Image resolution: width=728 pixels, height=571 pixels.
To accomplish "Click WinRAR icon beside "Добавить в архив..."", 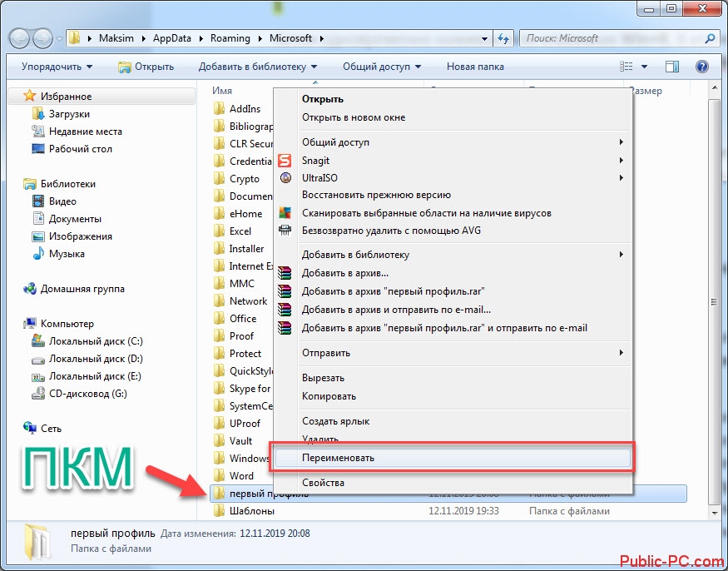I will point(285,273).
